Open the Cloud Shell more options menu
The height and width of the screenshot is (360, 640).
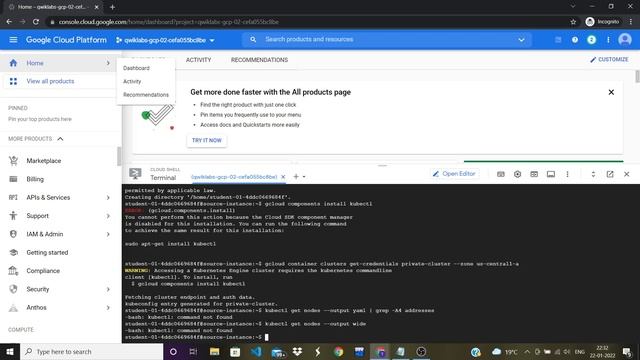(567, 174)
